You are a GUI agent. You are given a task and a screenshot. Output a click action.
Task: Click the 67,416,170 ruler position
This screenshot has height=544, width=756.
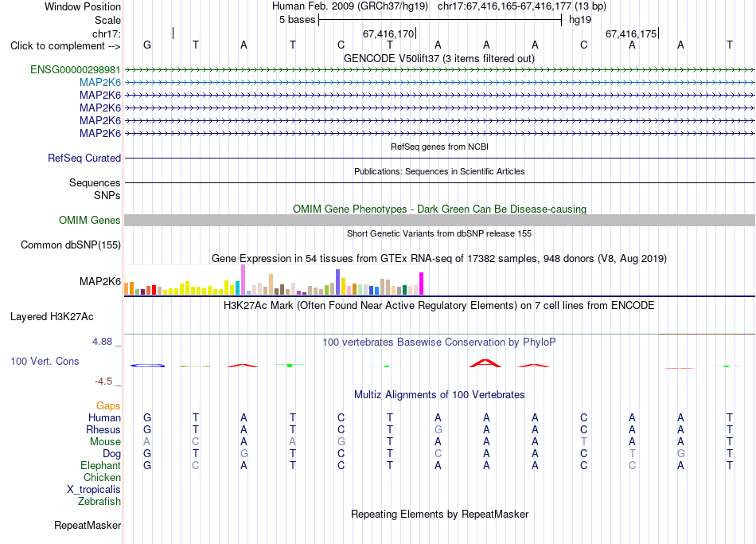click(388, 33)
